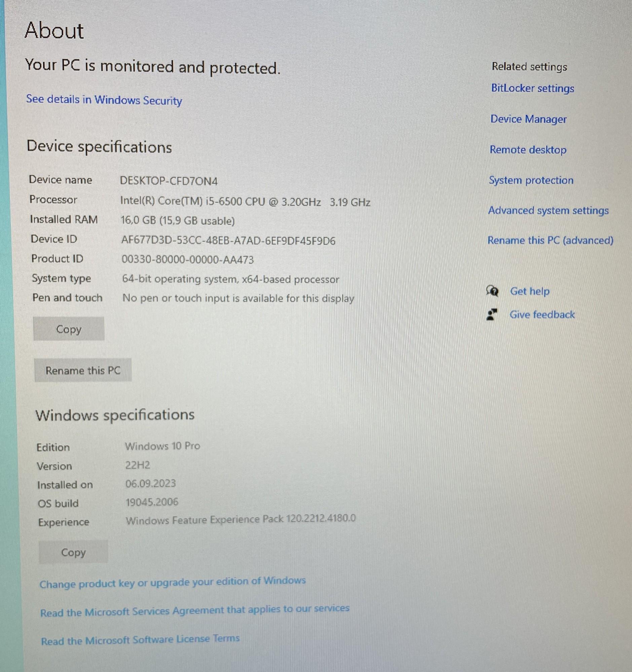The height and width of the screenshot is (672, 632).
Task: Click the Device ID label
Action: (x=54, y=239)
